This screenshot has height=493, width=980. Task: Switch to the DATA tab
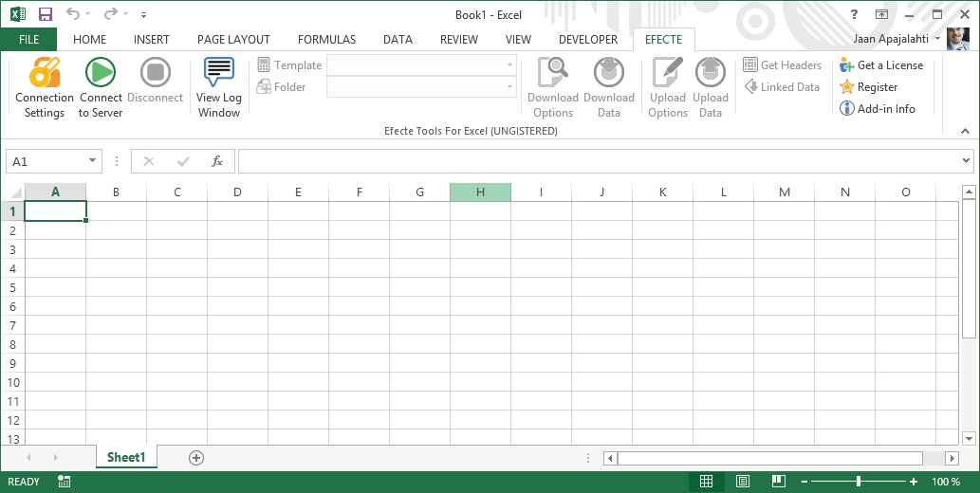[398, 40]
